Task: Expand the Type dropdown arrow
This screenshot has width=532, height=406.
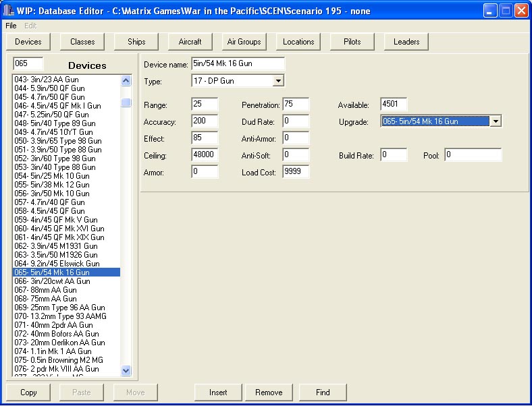Action: 278,82
